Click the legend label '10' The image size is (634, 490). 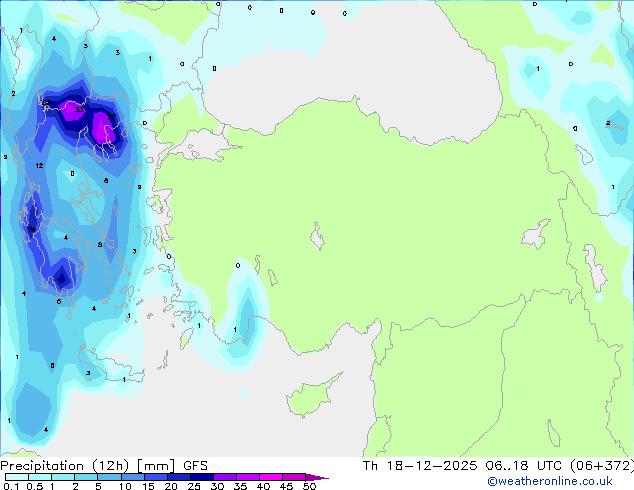pyautogui.click(x=125, y=486)
